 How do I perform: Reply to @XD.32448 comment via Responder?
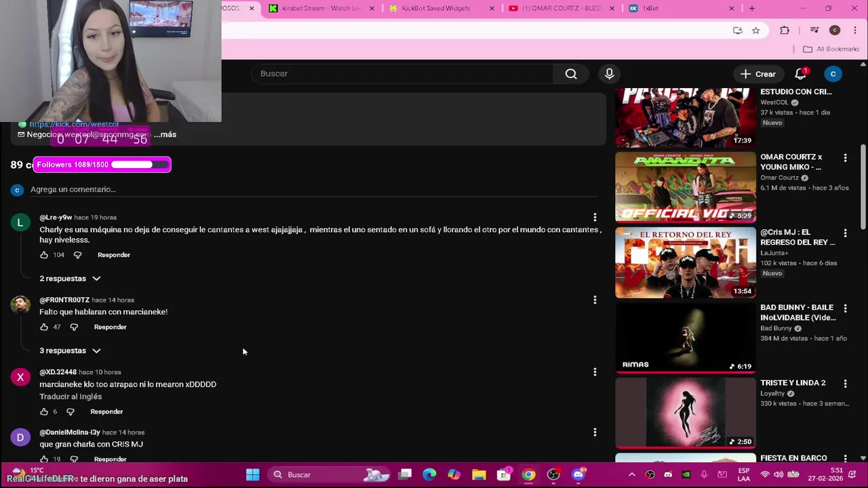[x=106, y=411]
